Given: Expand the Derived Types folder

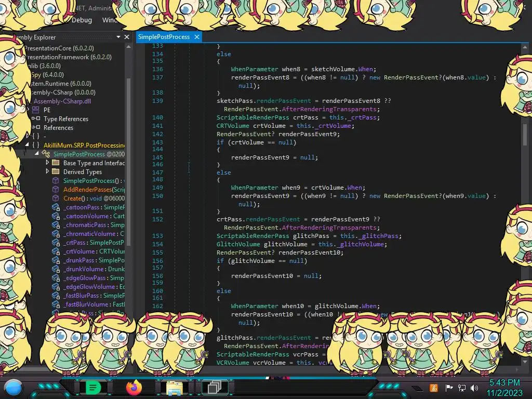Looking at the screenshot, I should (x=47, y=171).
